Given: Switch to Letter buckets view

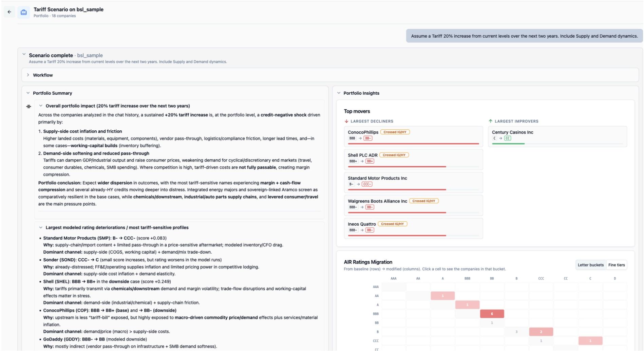Looking at the screenshot, I should (590, 265).
